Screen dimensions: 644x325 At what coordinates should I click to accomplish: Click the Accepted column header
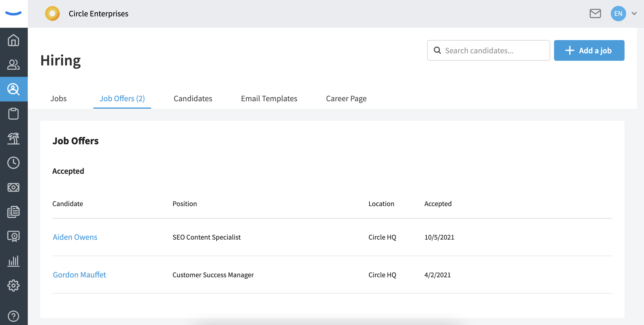tap(438, 204)
